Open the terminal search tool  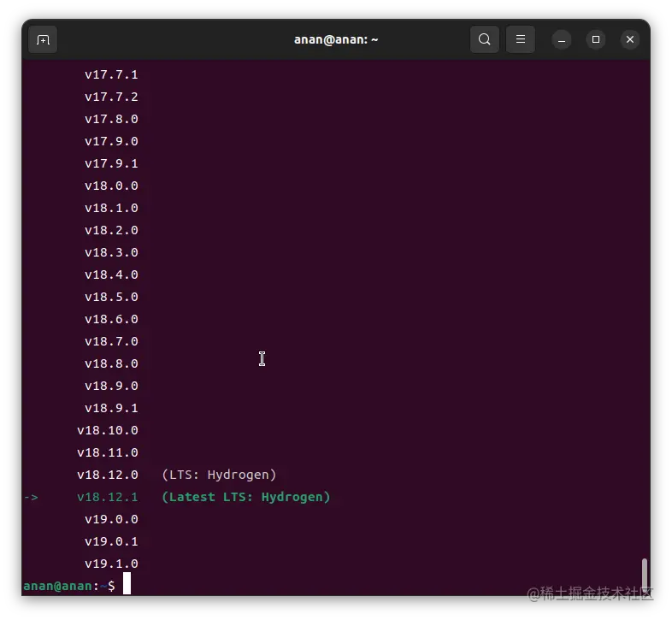coord(484,39)
